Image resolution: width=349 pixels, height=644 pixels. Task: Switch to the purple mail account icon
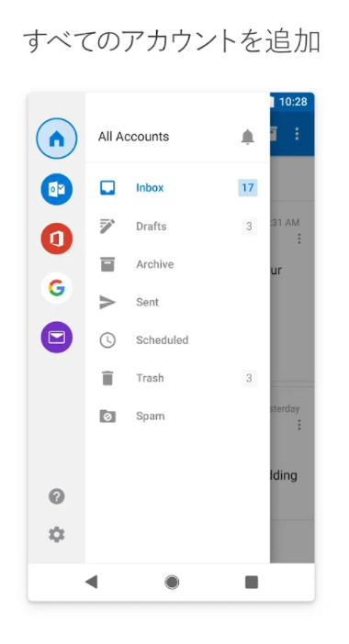(x=57, y=338)
